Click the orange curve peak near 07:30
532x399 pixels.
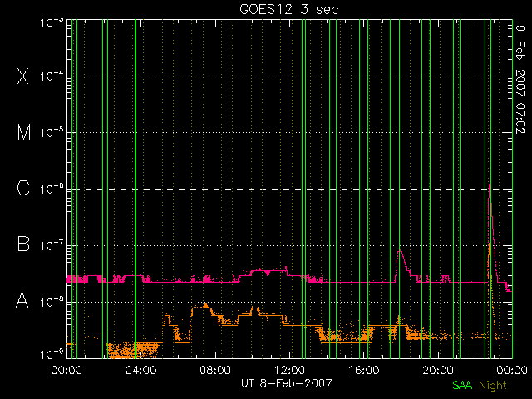pyautogui.click(x=205, y=304)
